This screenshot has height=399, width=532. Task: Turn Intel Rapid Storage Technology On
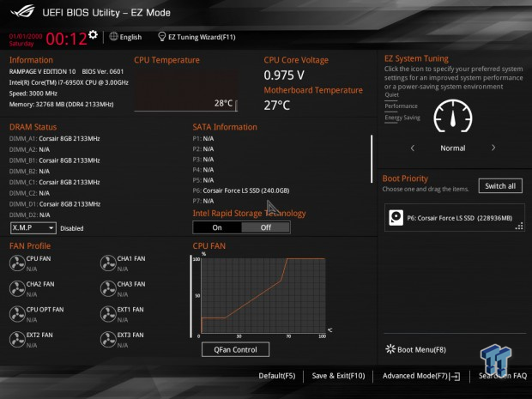click(217, 227)
